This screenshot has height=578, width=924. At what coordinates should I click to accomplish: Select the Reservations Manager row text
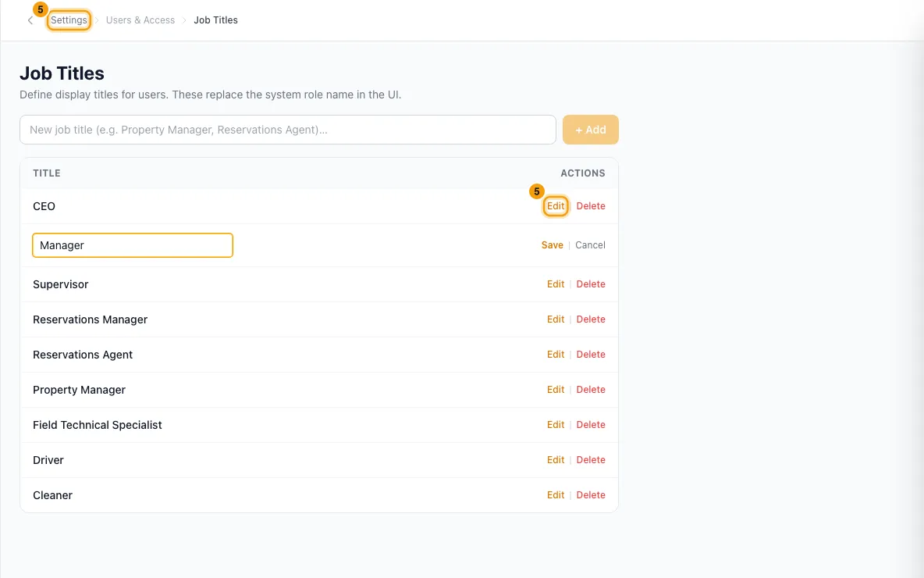[x=91, y=319]
